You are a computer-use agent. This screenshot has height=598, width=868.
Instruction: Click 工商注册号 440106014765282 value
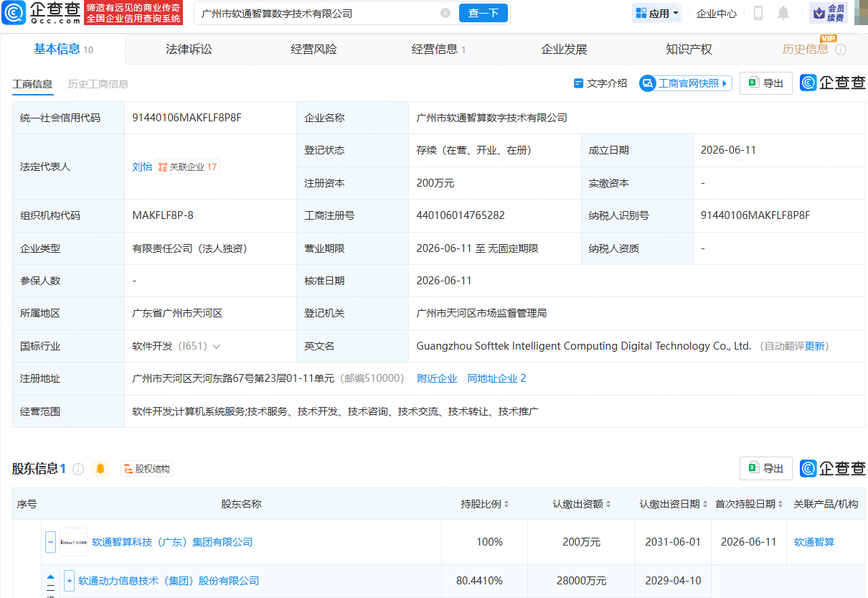pyautogui.click(x=461, y=215)
